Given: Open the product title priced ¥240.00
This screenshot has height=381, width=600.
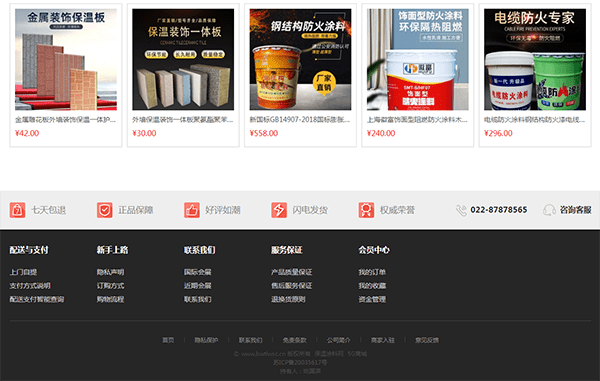Looking at the screenshot, I should click(x=417, y=120).
